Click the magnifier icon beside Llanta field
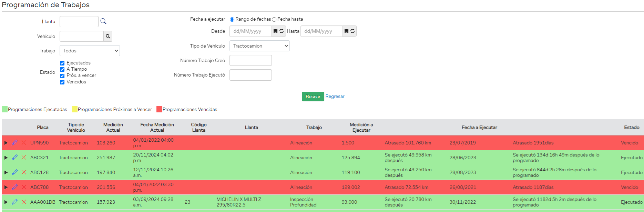Image resolution: width=644 pixels, height=212 pixels. [103, 21]
